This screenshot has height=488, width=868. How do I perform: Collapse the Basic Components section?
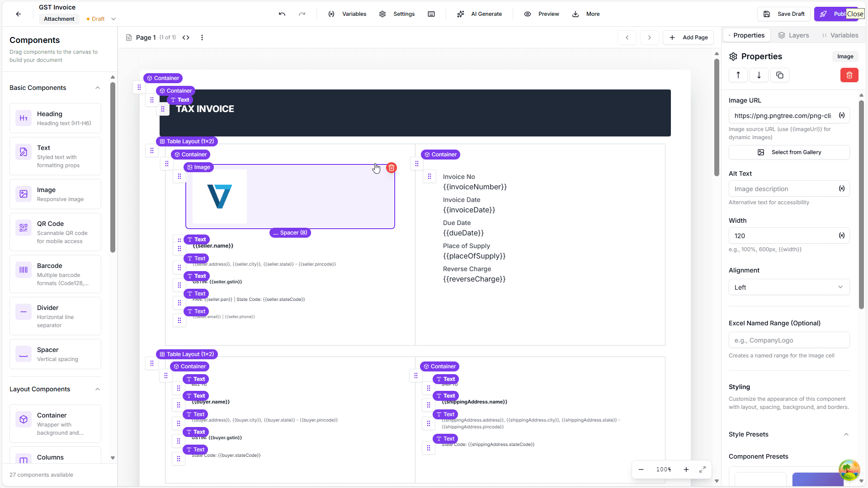pyautogui.click(x=98, y=88)
